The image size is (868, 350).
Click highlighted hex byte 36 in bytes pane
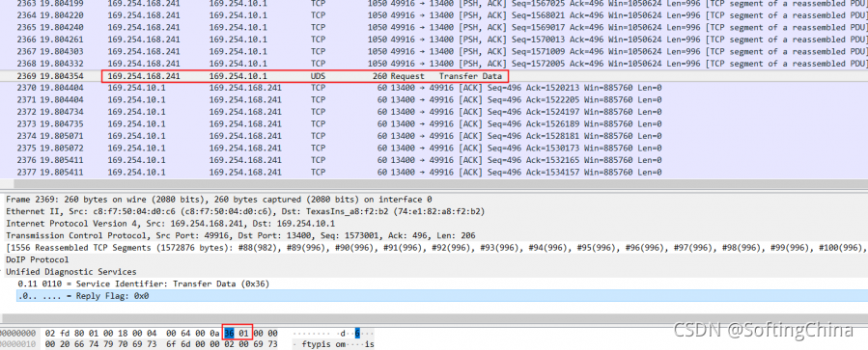click(229, 334)
